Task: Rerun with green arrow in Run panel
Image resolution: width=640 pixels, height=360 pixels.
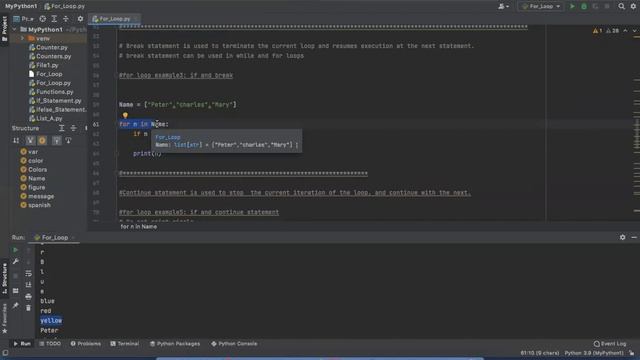Action: click(x=16, y=250)
